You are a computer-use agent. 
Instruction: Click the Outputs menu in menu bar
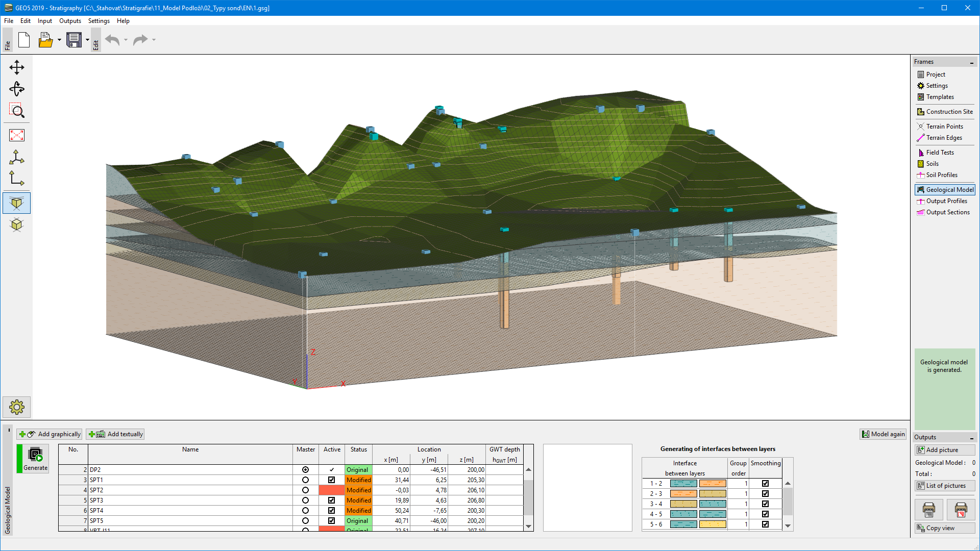coord(69,20)
